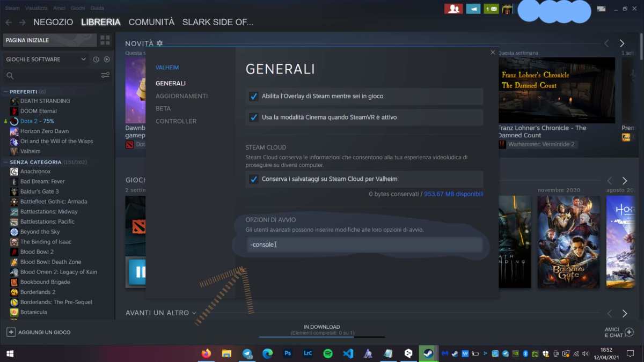Toggle Usa la modalità Cinema checkbox
This screenshot has height=362, width=644.
254,117
